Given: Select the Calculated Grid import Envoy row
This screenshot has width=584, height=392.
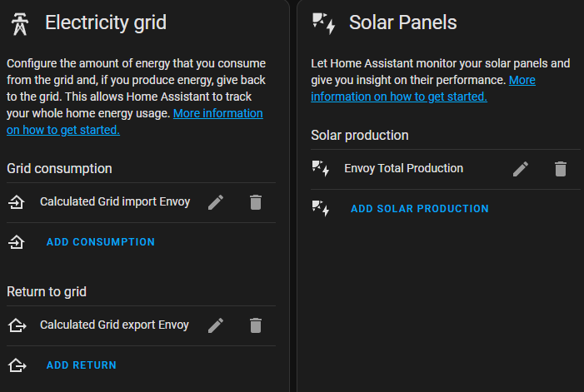Looking at the screenshot, I should coord(141,202).
